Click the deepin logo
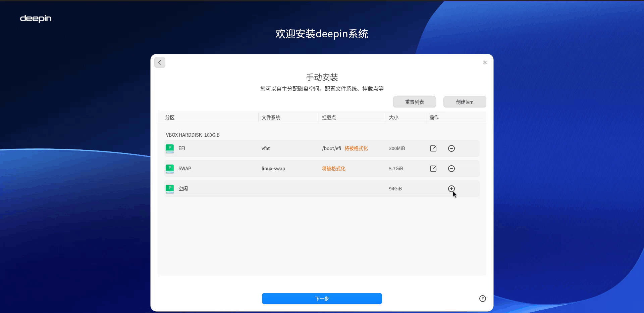 (x=36, y=18)
